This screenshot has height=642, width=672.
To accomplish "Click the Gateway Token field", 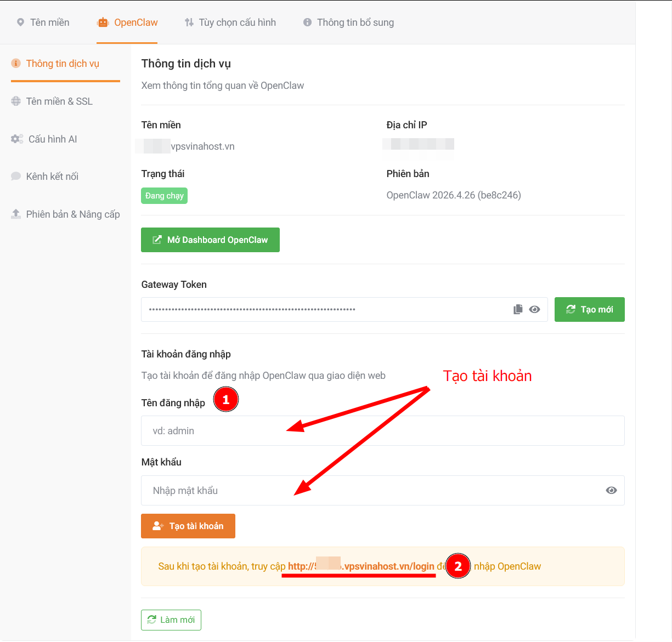I will pyautogui.click(x=345, y=310).
